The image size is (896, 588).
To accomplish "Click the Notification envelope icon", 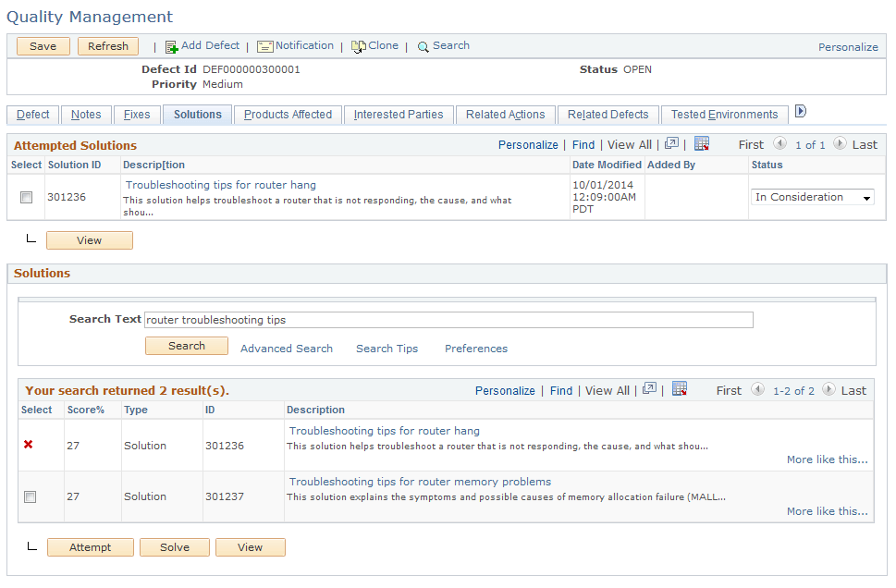I will click(266, 45).
